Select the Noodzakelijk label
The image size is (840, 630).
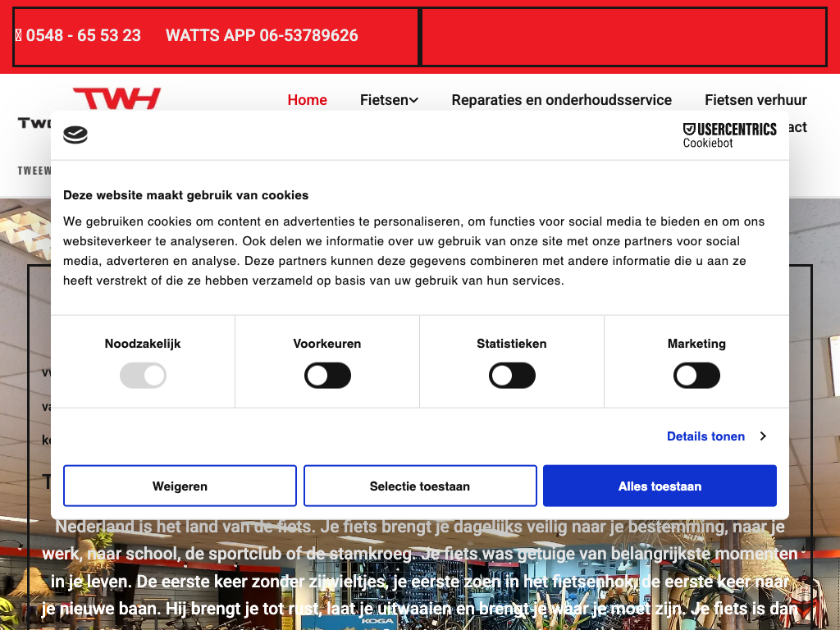click(143, 344)
